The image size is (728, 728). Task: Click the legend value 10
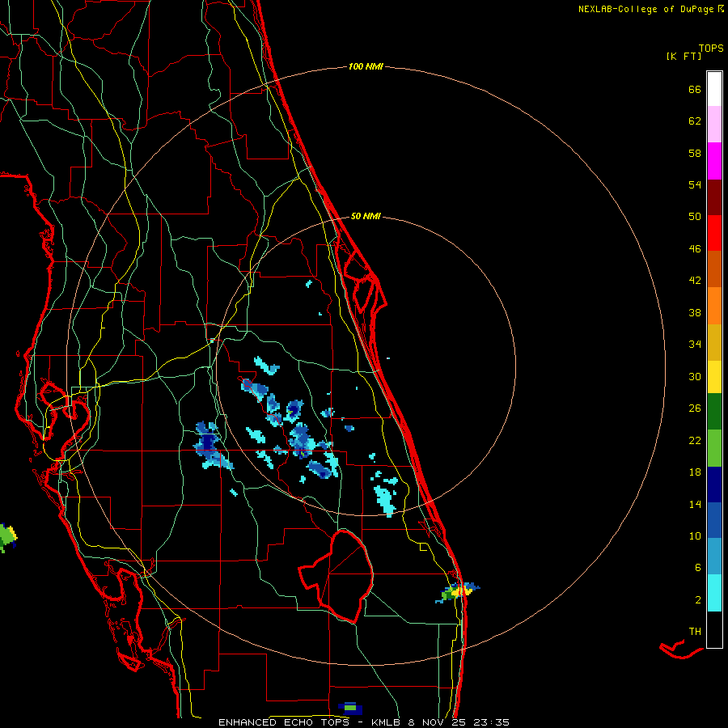tap(695, 536)
